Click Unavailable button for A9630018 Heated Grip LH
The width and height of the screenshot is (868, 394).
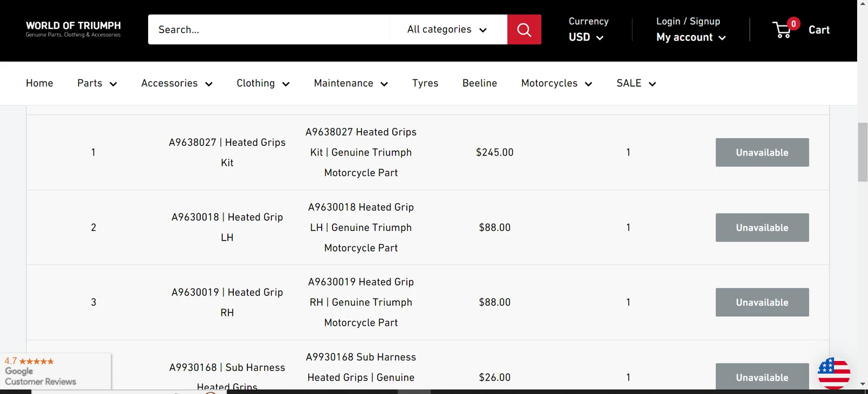(x=762, y=228)
